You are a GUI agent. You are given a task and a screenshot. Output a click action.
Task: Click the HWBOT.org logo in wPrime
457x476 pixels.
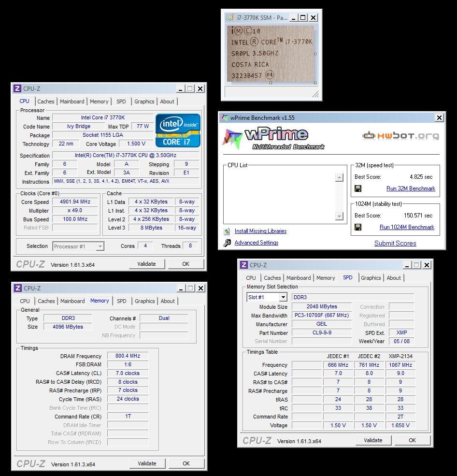[x=400, y=135]
